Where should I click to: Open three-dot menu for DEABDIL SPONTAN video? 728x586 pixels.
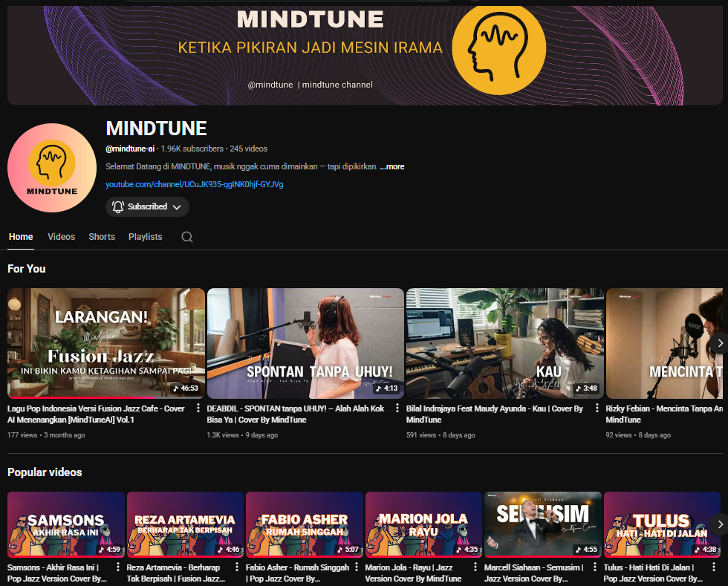click(x=397, y=408)
